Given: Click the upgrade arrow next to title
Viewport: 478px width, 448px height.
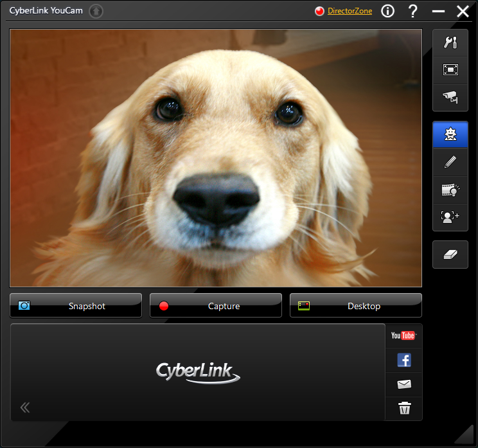Looking at the screenshot, I should [96, 11].
